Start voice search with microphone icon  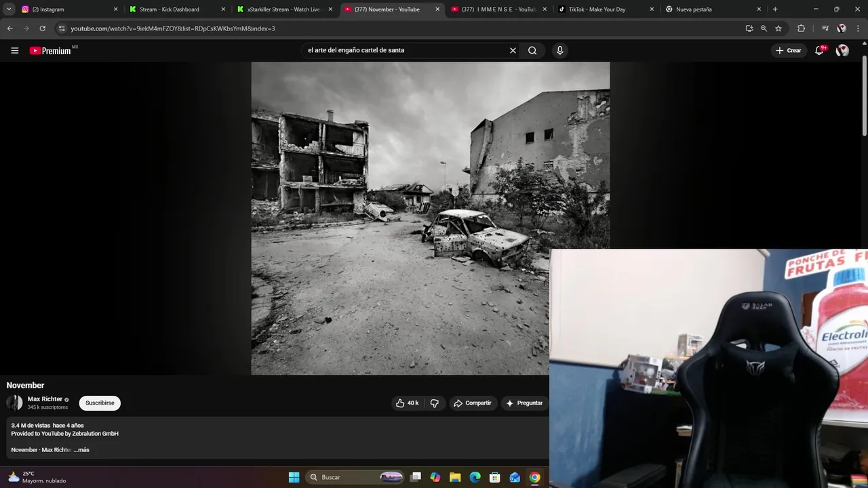[x=559, y=50]
